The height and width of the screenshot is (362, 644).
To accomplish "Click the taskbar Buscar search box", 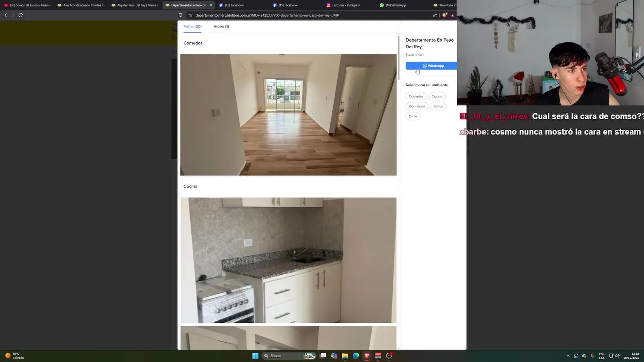I will tap(289, 356).
